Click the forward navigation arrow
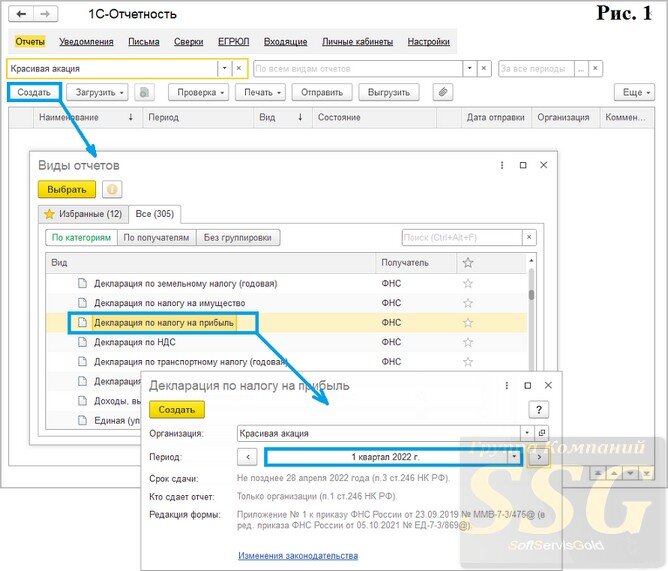668x571 pixels. [45, 14]
